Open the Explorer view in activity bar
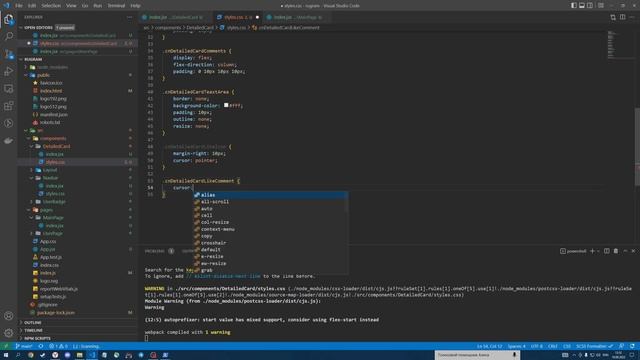640x360 pixels. (9, 19)
